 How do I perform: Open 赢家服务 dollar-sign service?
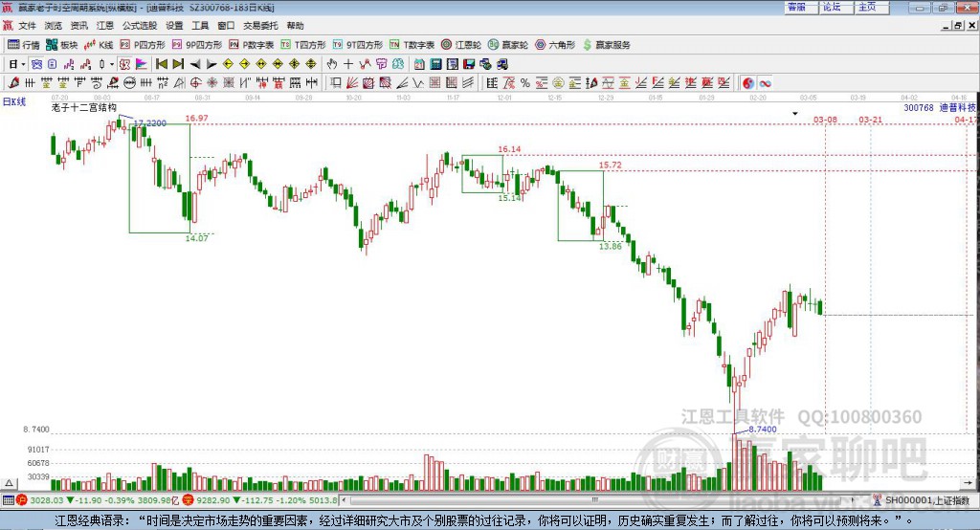(x=607, y=45)
